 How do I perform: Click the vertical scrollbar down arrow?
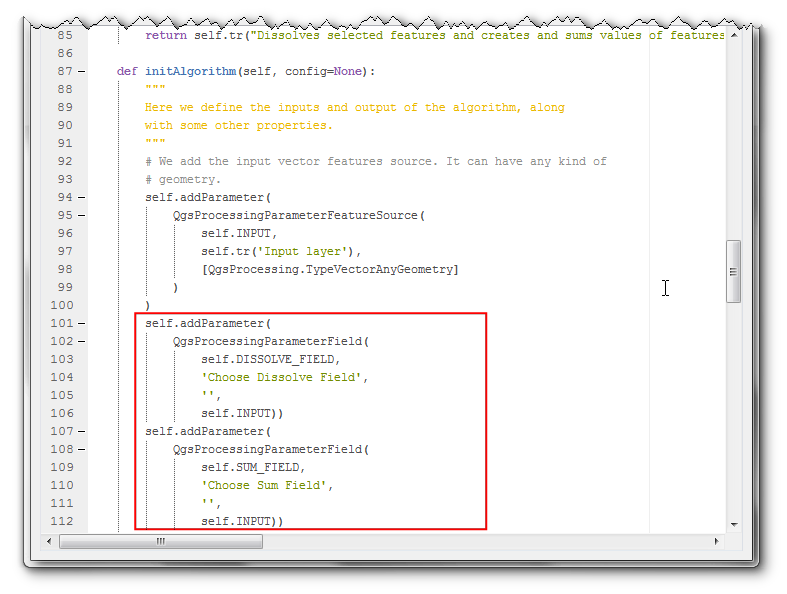(733, 523)
